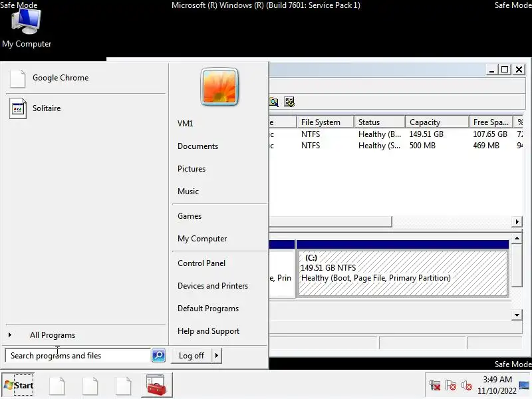Screen dimensions: 532x399
Task: Click the network disconnected tray icon
Action: tap(435, 386)
